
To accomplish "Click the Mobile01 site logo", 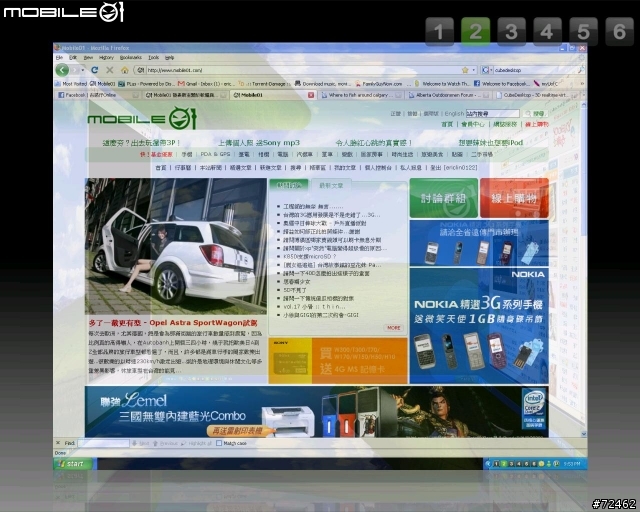I will (142, 118).
